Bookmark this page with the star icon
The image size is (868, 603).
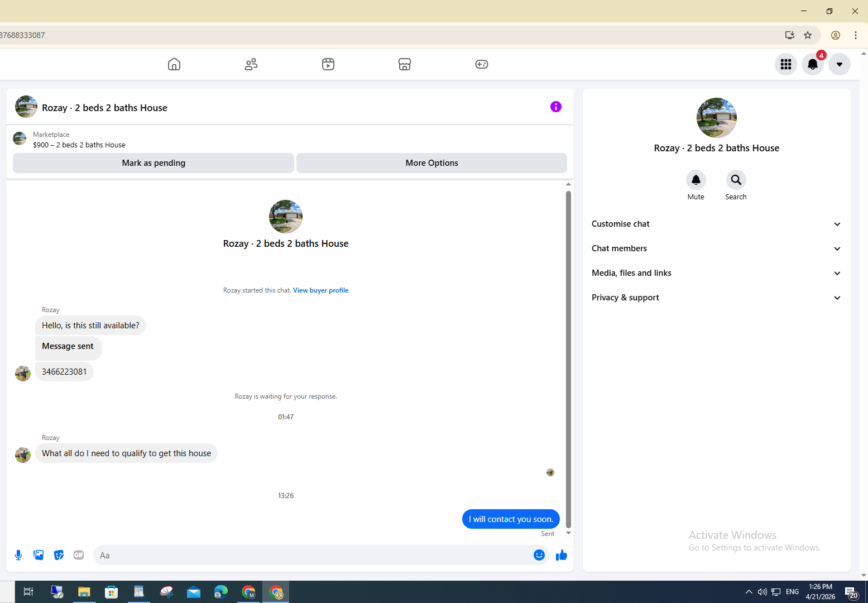(x=808, y=35)
